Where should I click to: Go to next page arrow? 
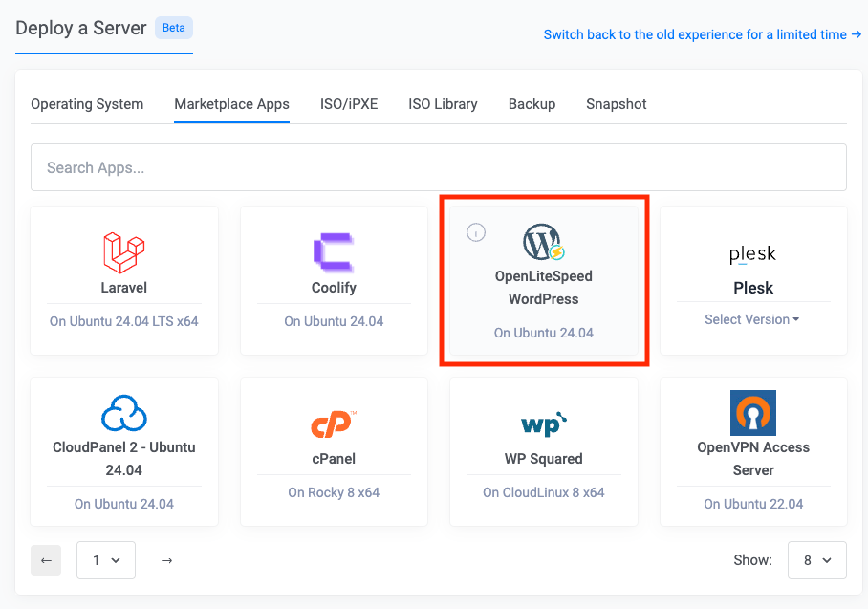pyautogui.click(x=166, y=560)
